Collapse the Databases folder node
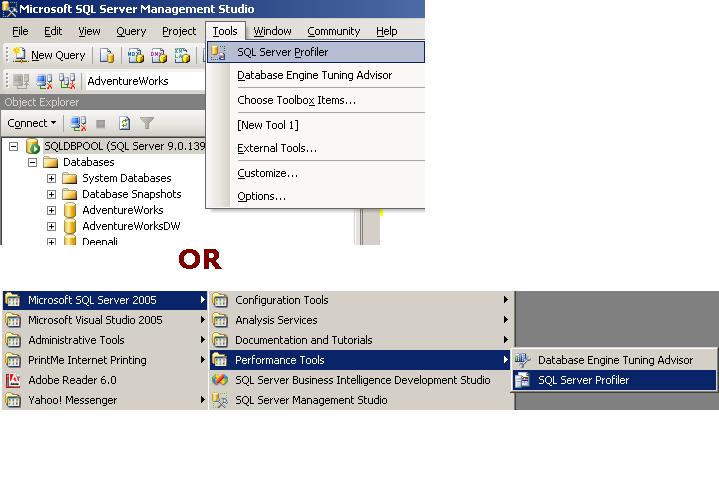Viewport: 719px width, 494px height. pyautogui.click(x=33, y=162)
